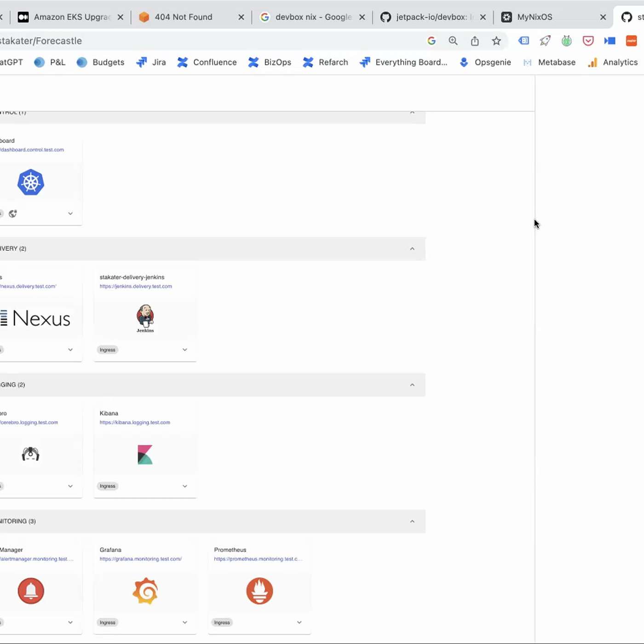Open the Pocket extension icon
The width and height of the screenshot is (644, 644).
point(588,41)
